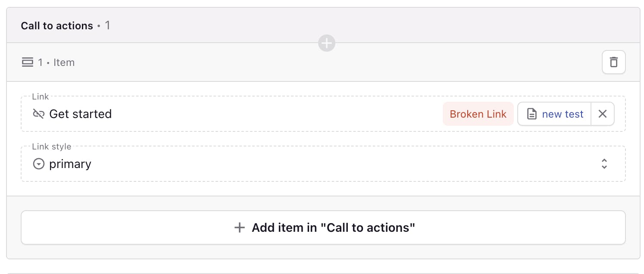
Task: Click the red Broken Link badge
Action: click(478, 114)
